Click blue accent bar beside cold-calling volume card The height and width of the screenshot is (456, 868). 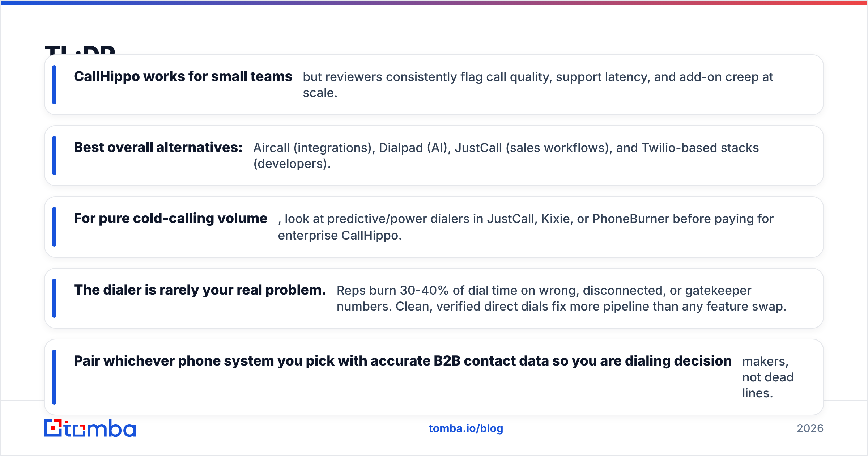[54, 227]
